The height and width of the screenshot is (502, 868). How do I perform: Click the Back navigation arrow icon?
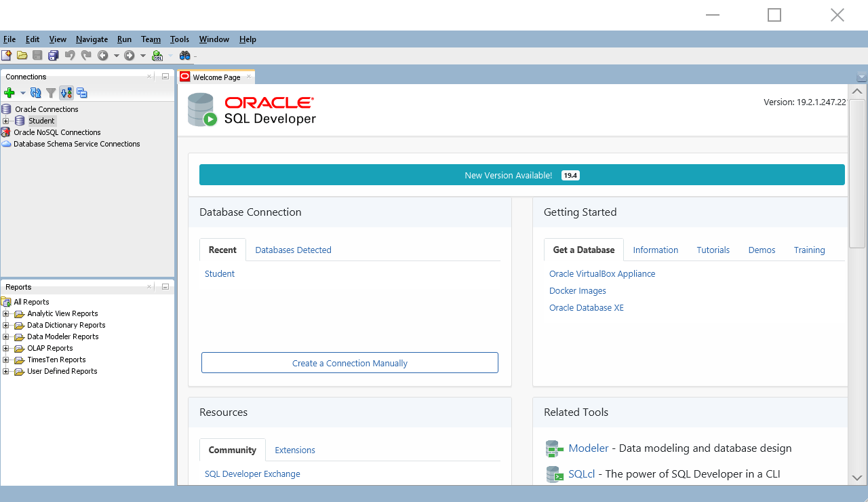click(x=103, y=56)
